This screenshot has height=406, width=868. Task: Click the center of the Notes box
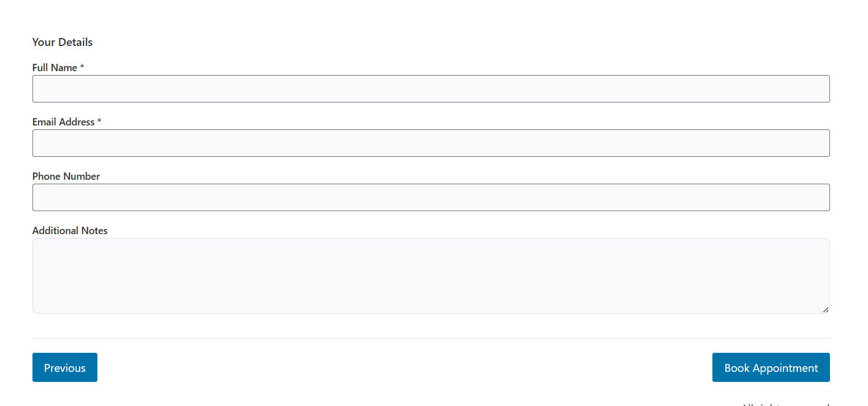(x=431, y=276)
